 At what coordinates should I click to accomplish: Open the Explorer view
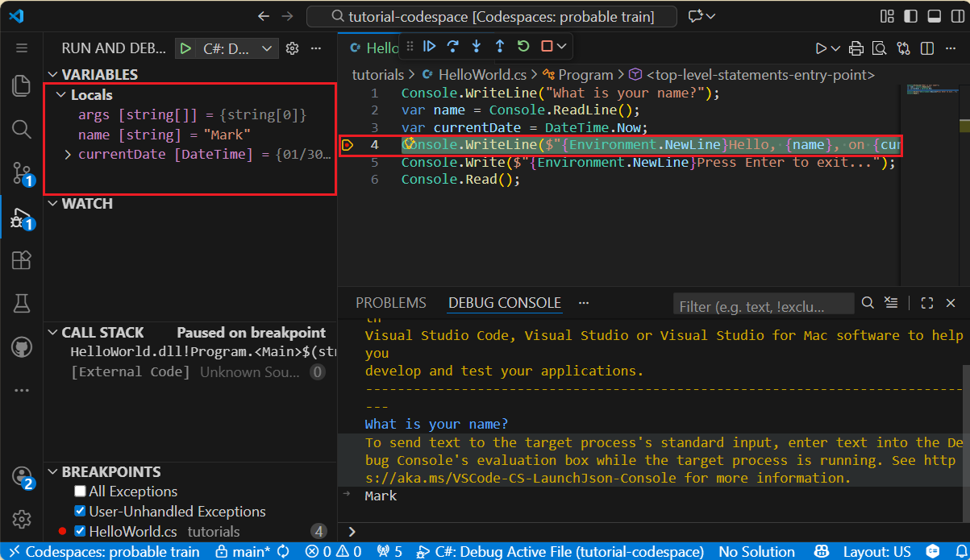pyautogui.click(x=21, y=85)
